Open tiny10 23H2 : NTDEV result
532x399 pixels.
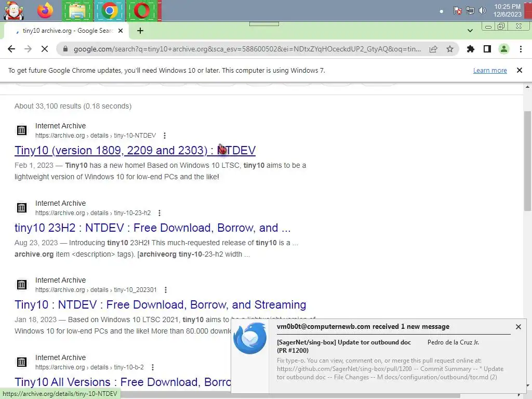click(x=153, y=228)
